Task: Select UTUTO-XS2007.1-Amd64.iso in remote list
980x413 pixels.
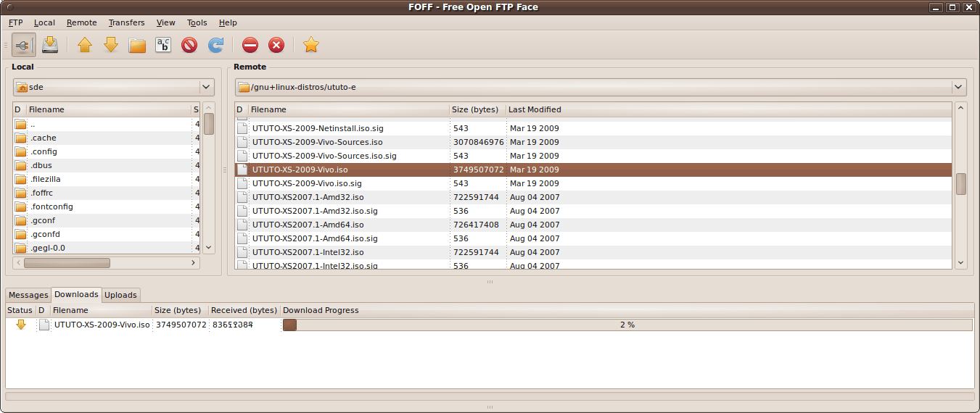Action: [308, 225]
